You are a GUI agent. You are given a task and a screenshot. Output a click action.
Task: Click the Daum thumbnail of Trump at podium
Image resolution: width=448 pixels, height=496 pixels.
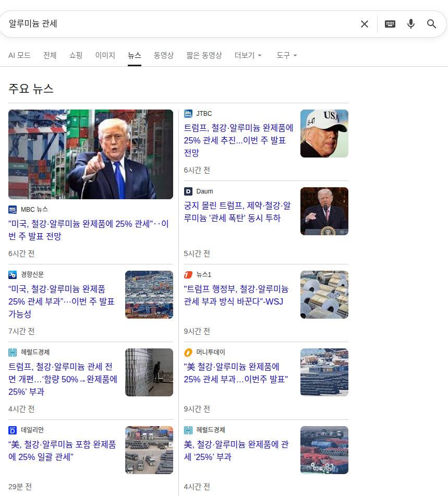coord(324,211)
